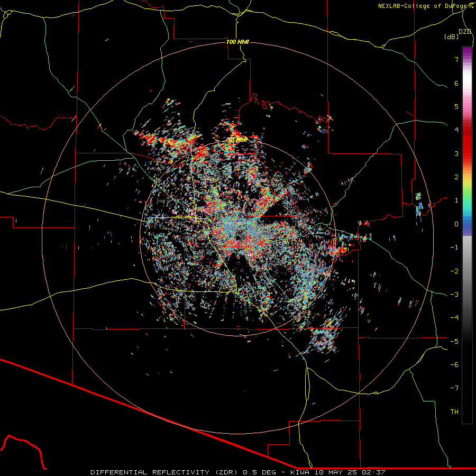This screenshot has height=476, width=476.
Task: Click the KIWA radar site identifier
Action: point(300,472)
